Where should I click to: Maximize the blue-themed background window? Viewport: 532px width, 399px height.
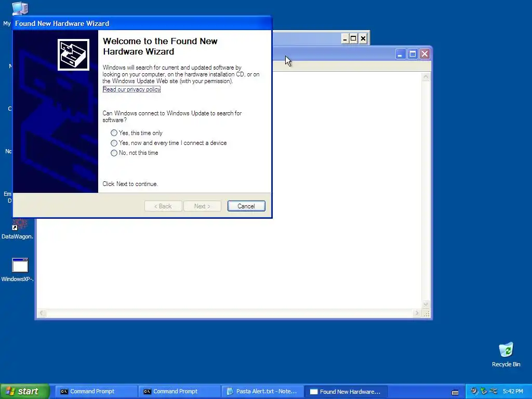tap(413, 54)
